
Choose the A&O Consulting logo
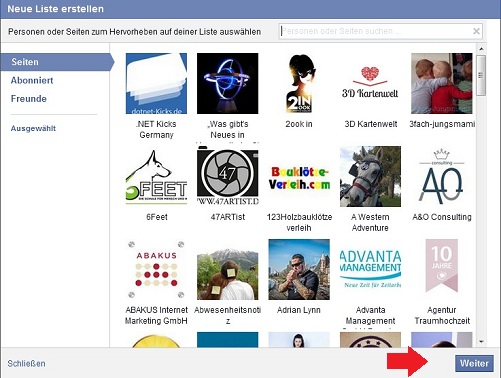click(442, 176)
